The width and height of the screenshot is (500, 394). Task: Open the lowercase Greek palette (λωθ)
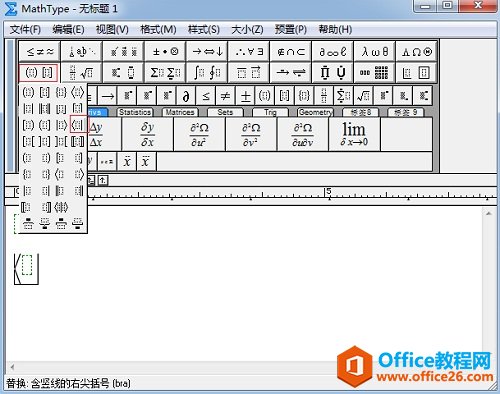coord(374,51)
